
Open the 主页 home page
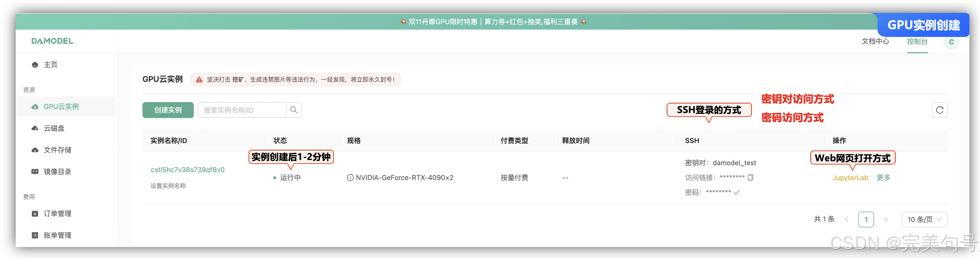click(50, 65)
